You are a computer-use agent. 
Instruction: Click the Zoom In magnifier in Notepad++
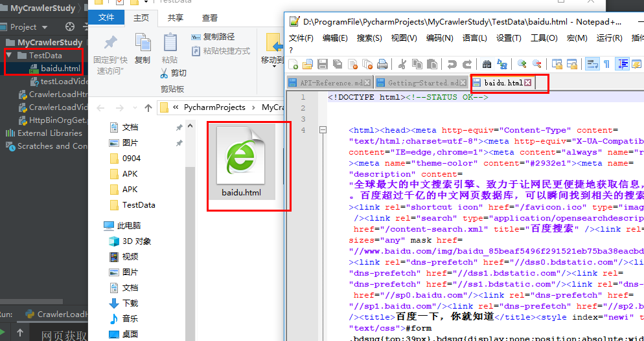[x=522, y=64]
